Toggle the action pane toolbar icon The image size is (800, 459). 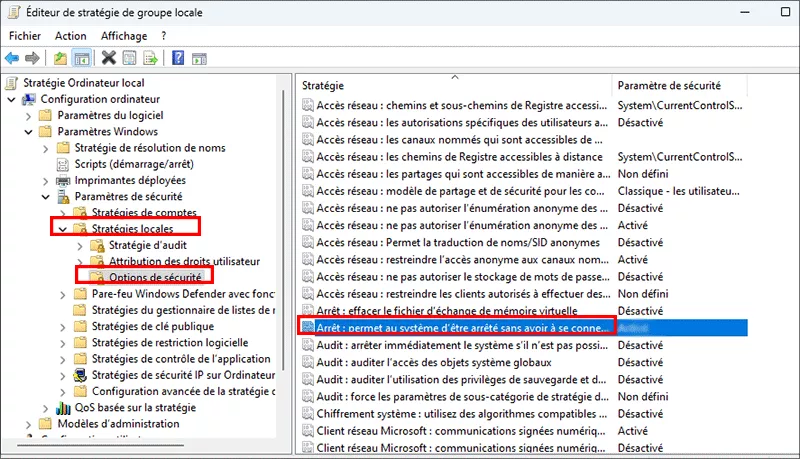point(199,59)
